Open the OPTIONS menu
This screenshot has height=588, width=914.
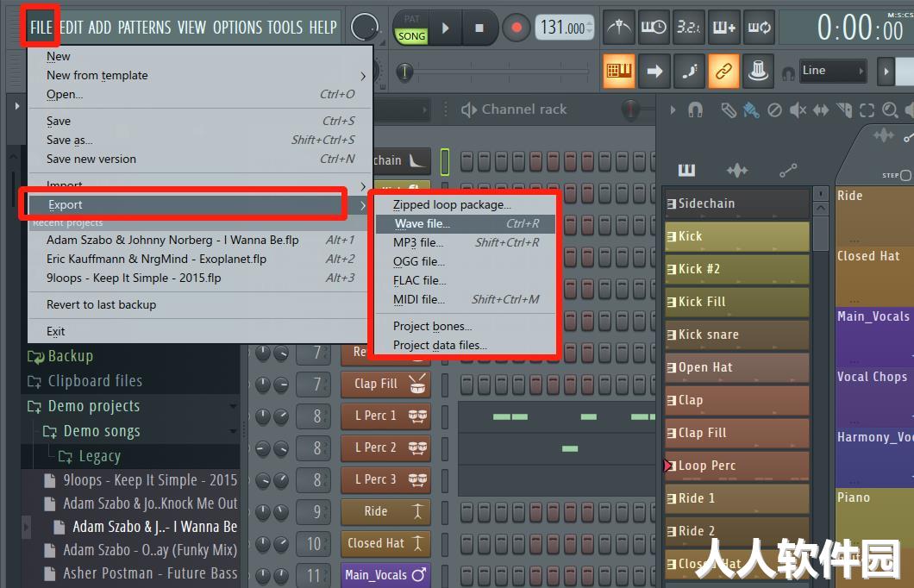[237, 27]
